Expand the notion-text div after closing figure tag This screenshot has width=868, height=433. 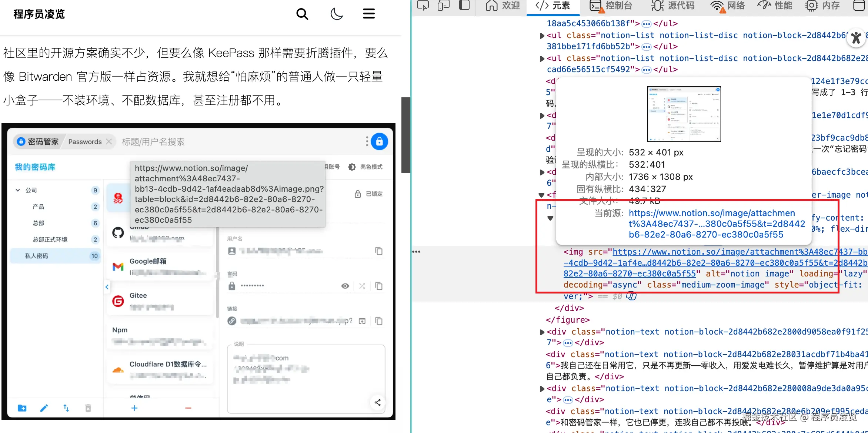(542, 332)
